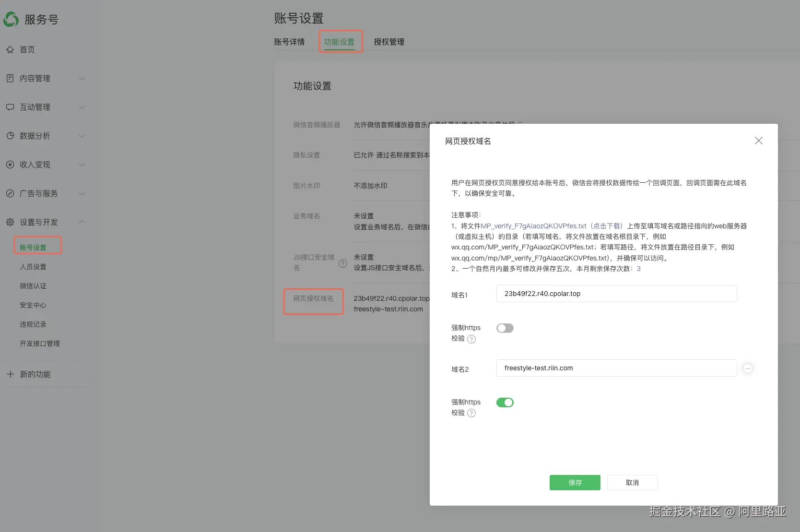Click the question mark next to 强制https校验
This screenshot has height=532, width=800.
click(471, 339)
